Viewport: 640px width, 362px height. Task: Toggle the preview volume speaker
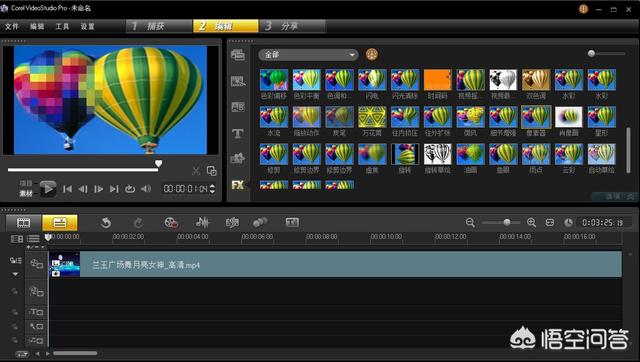pyautogui.click(x=146, y=189)
